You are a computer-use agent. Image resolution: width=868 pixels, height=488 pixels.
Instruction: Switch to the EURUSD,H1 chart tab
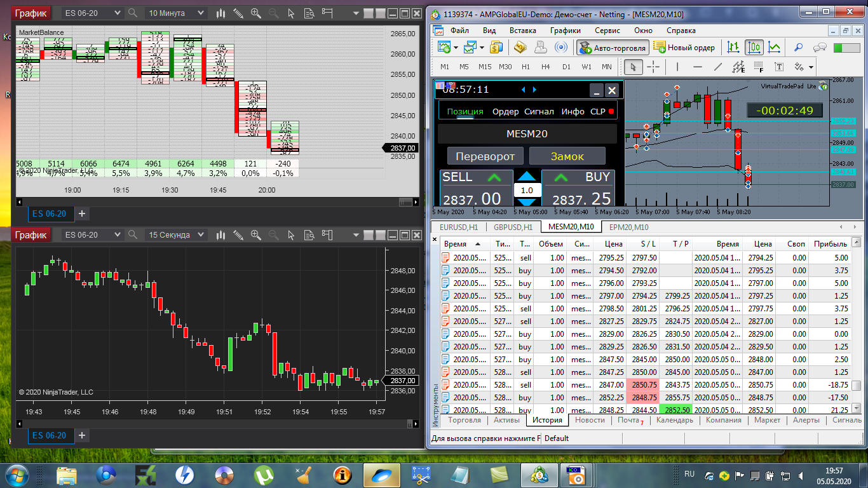tap(459, 227)
